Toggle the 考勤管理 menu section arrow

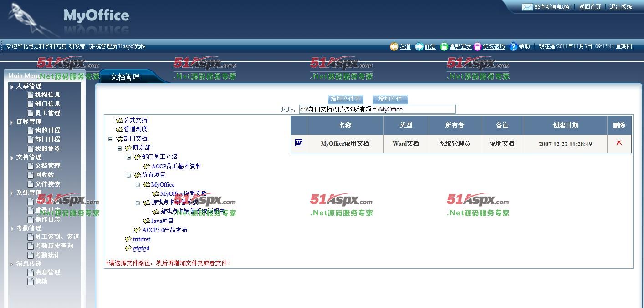[x=12, y=228]
